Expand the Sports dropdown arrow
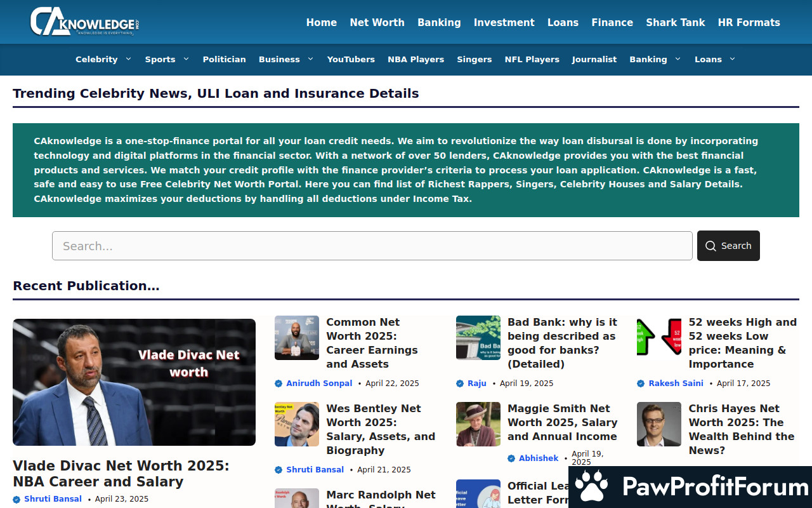The image size is (812, 508). [x=186, y=59]
